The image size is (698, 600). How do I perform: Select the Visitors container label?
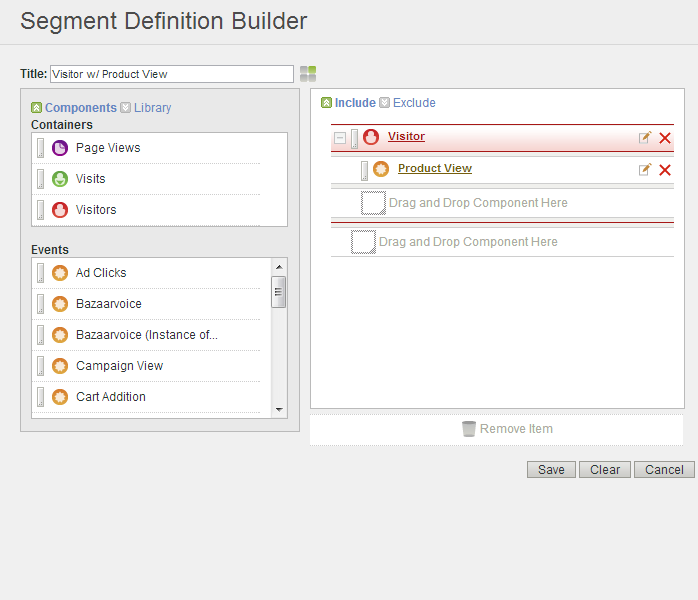[96, 210]
